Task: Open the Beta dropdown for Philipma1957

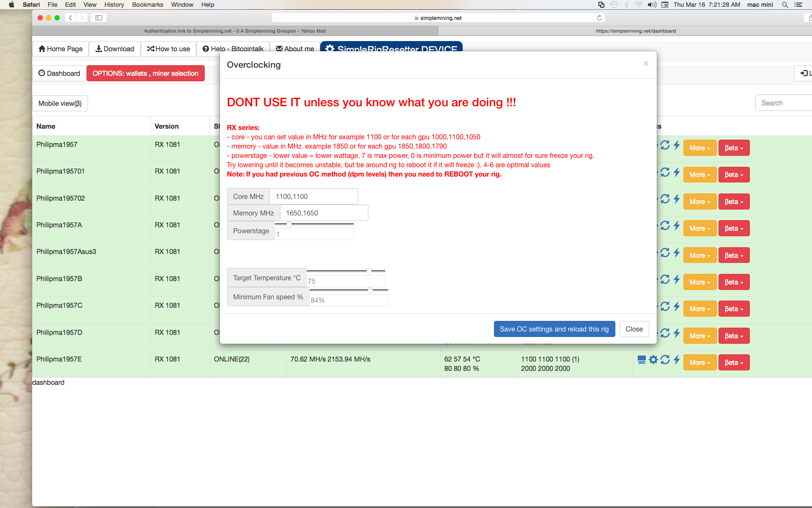Action: [734, 148]
